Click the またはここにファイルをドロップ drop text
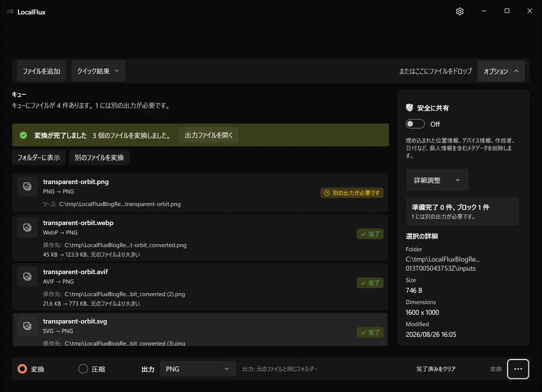 point(435,71)
